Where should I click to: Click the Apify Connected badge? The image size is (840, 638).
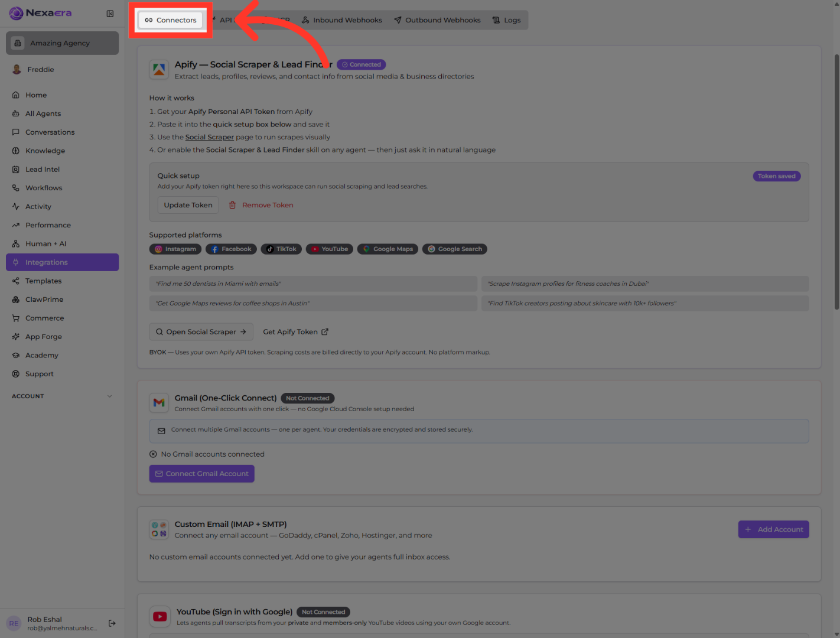pyautogui.click(x=362, y=64)
